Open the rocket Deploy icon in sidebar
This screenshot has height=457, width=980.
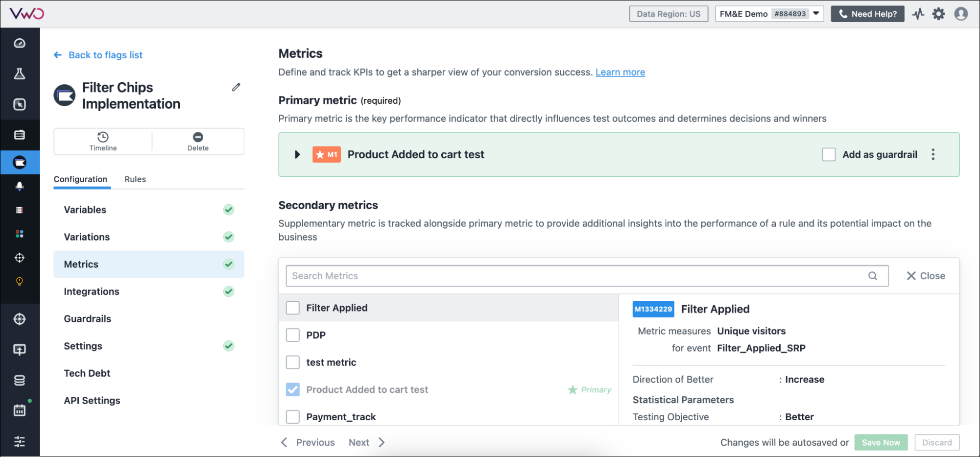pyautogui.click(x=20, y=186)
